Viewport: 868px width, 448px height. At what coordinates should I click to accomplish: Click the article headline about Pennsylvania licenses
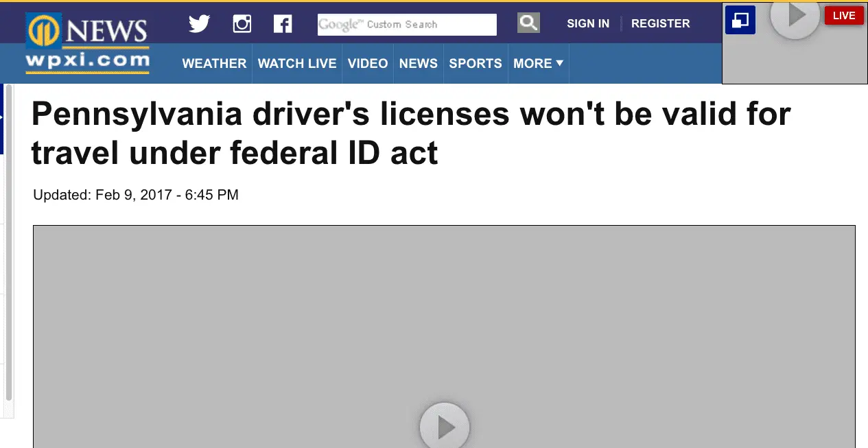pyautogui.click(x=411, y=134)
